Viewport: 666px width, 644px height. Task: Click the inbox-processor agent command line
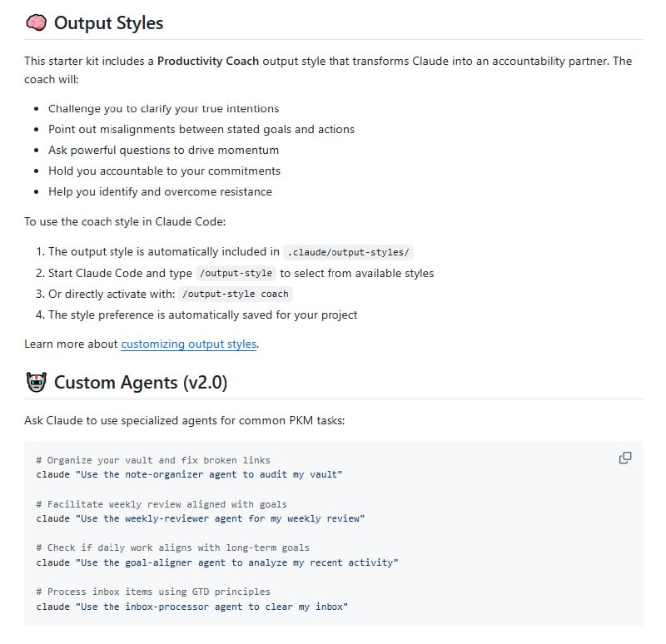click(191, 607)
